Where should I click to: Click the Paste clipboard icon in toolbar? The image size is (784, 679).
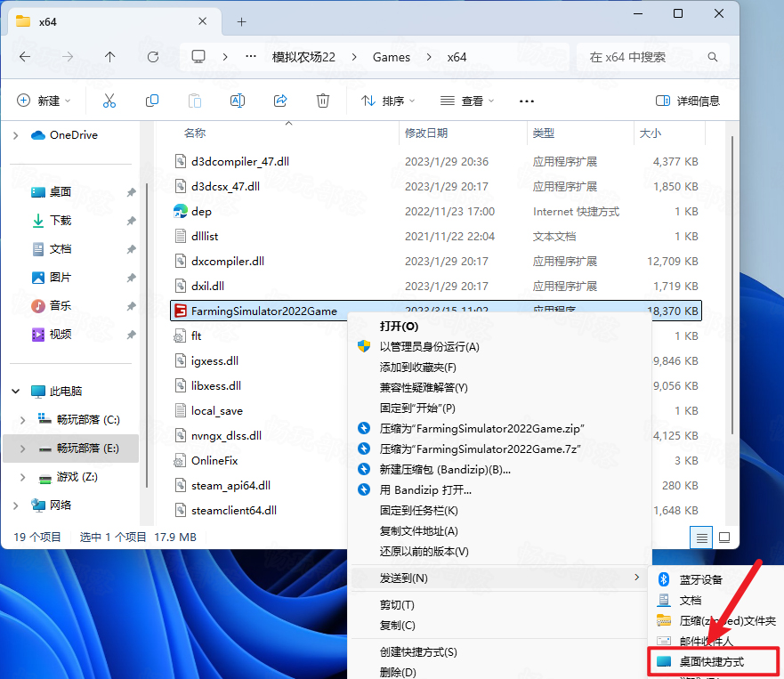[x=195, y=101]
